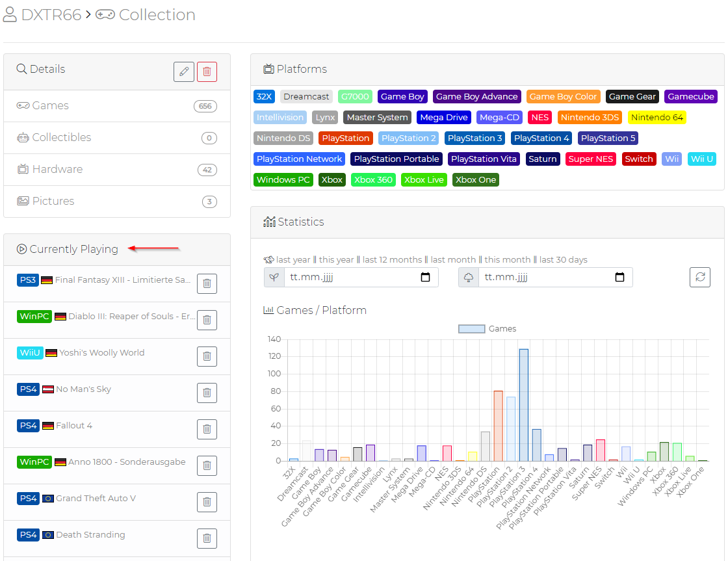
Task: Click the Xbox 360 platform tag
Action: [x=373, y=180]
